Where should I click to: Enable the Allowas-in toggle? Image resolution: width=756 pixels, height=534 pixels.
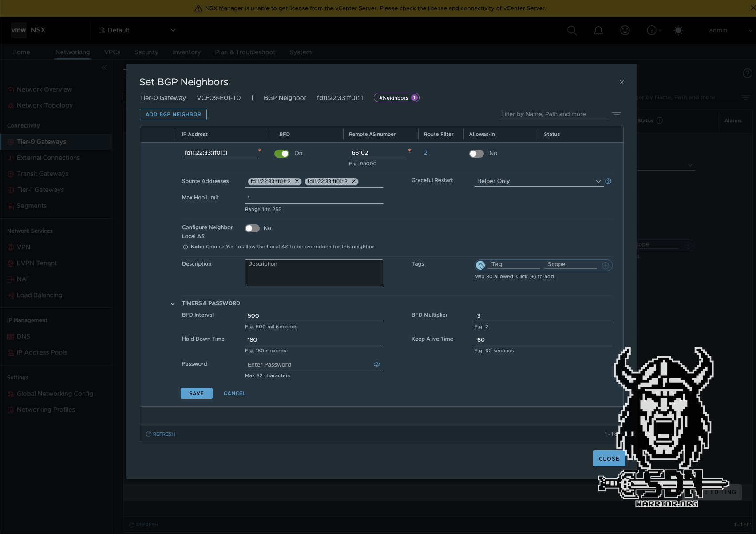[x=476, y=153]
